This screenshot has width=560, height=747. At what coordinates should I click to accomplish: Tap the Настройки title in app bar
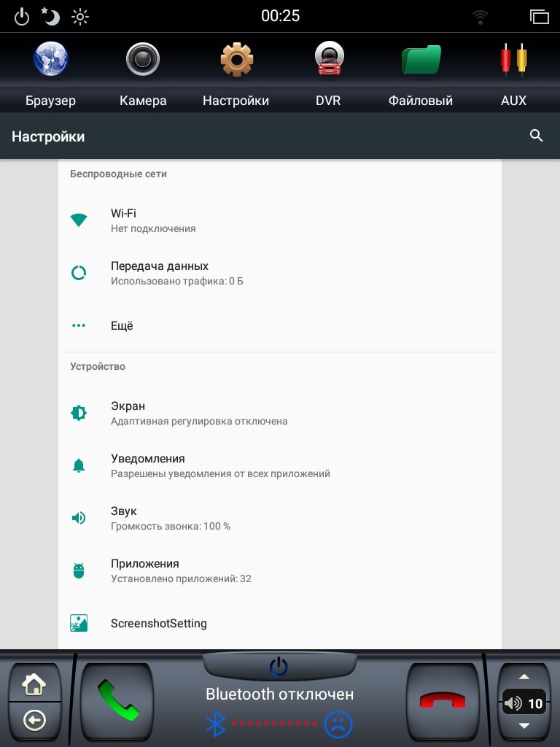[48, 136]
